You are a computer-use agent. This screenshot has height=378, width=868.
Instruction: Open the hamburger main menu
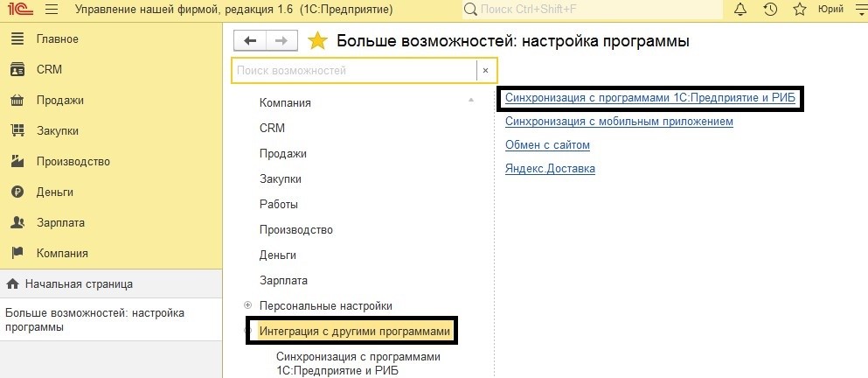tap(51, 10)
